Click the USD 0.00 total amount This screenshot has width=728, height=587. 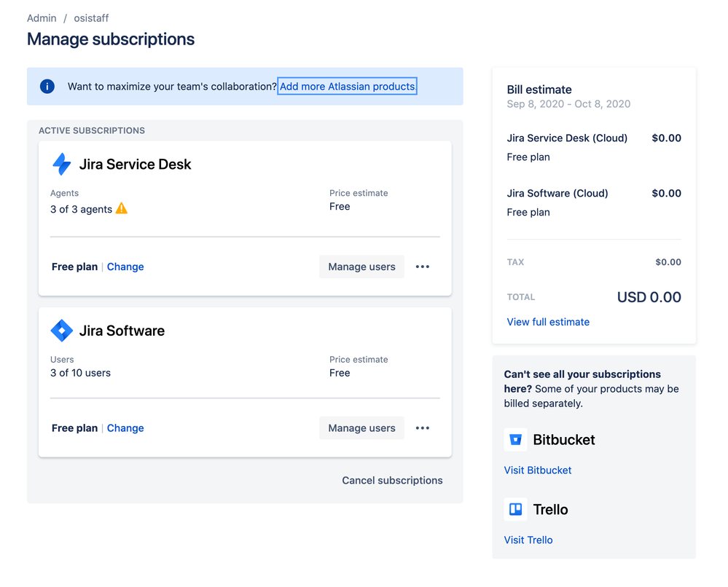(x=649, y=297)
